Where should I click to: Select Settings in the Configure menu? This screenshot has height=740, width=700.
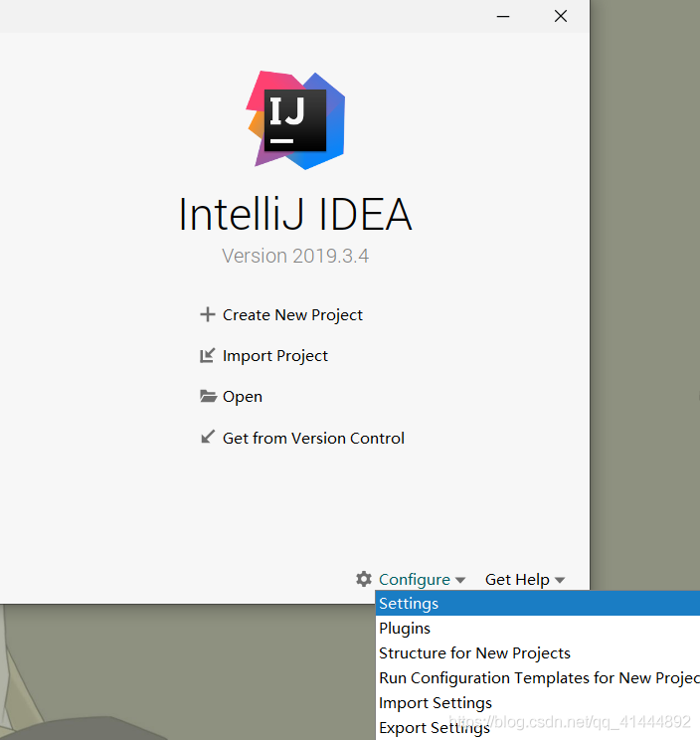[x=538, y=603]
